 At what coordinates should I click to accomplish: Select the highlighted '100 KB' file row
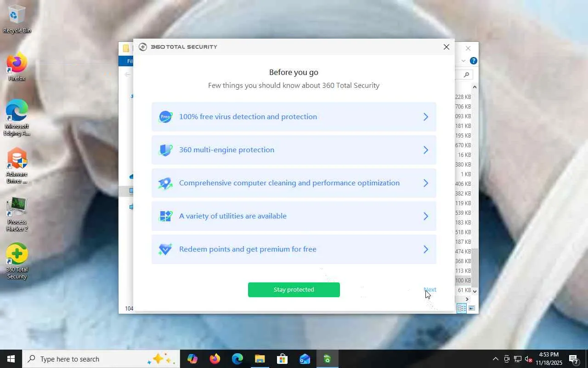point(463,281)
